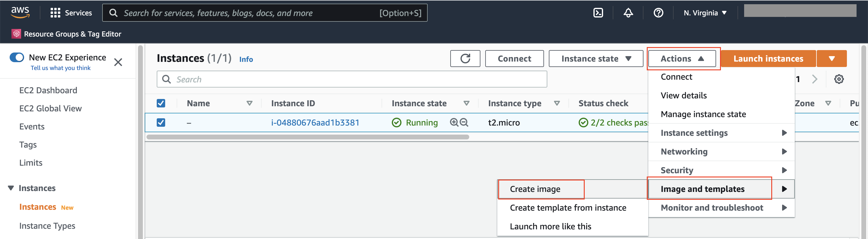The width and height of the screenshot is (868, 239).
Task: Click the AWS logo home icon
Action: pos(20,12)
